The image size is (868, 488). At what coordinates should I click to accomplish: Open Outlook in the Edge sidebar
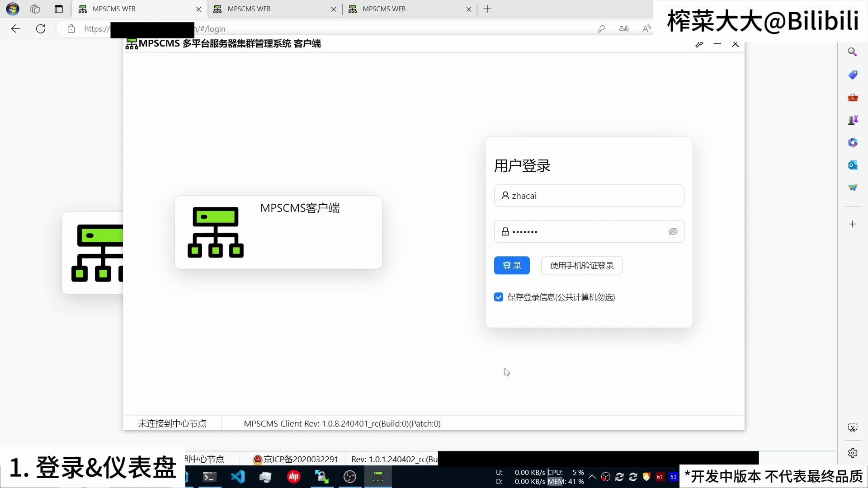tap(853, 165)
